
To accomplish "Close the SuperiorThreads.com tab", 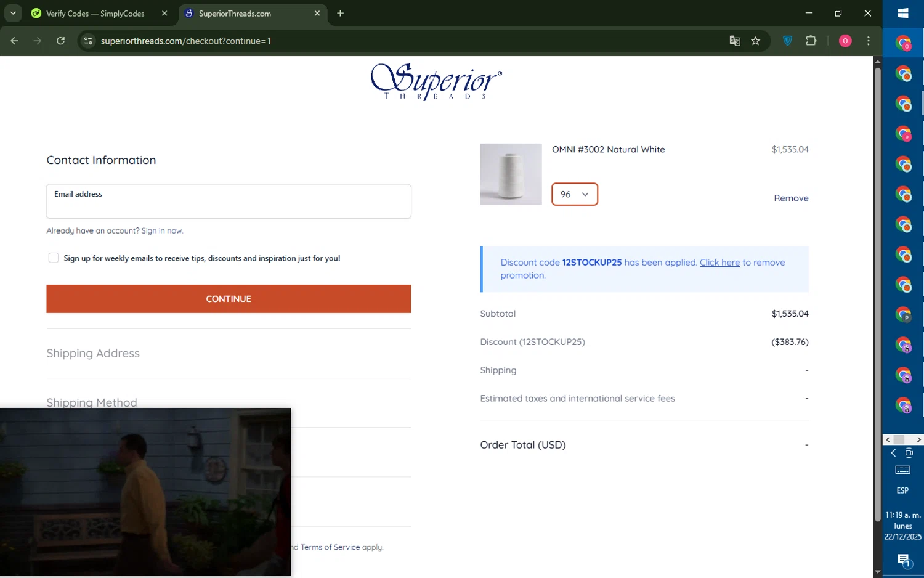I will tap(317, 13).
